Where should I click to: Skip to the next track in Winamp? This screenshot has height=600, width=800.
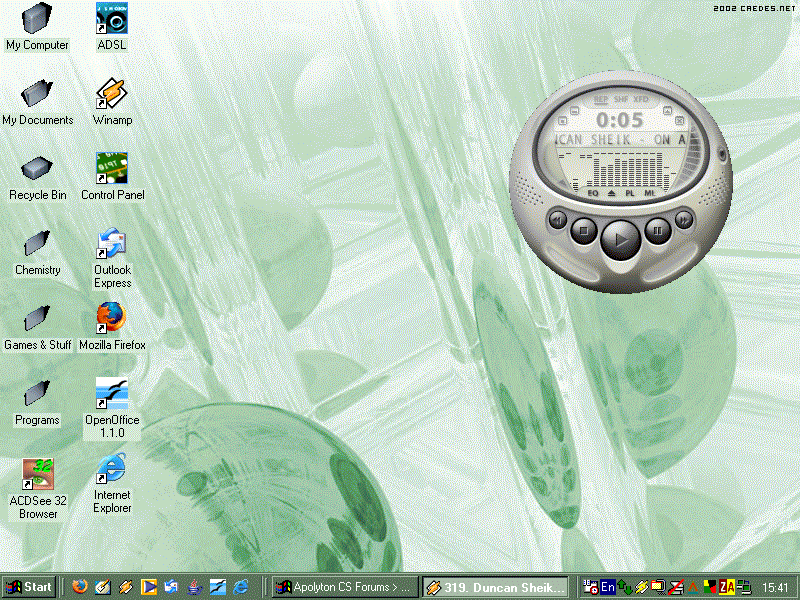[x=684, y=219]
